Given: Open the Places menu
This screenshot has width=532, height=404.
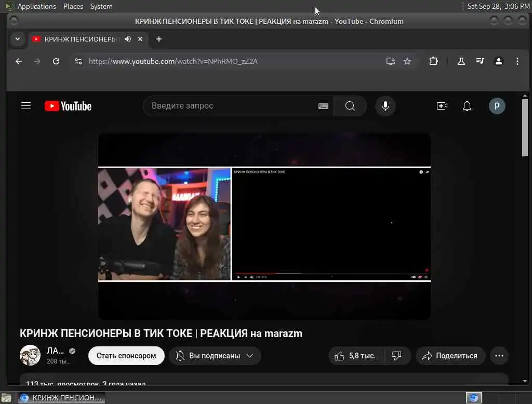Looking at the screenshot, I should pos(73,6).
